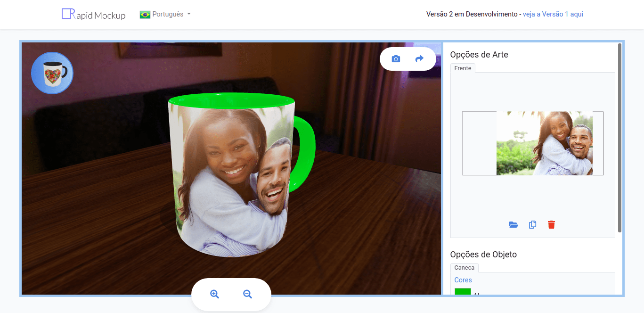
Task: Select the zoom in magnifier icon
Action: pos(215,294)
